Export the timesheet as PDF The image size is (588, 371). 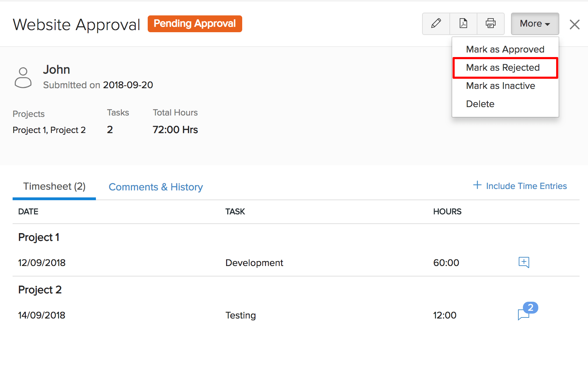463,24
